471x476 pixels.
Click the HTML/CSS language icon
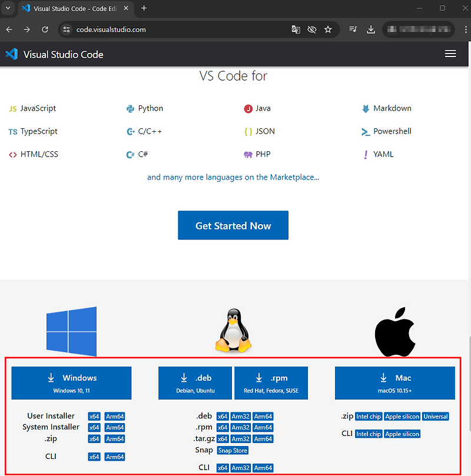pos(12,154)
